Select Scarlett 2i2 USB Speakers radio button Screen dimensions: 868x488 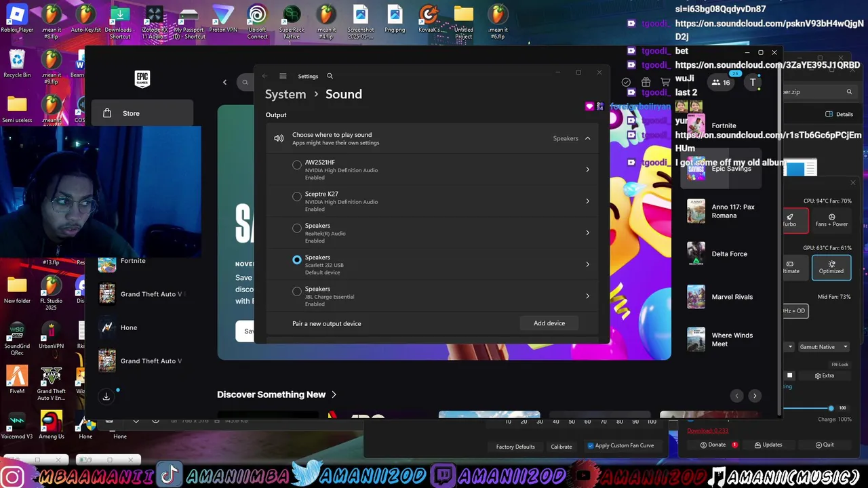click(297, 260)
